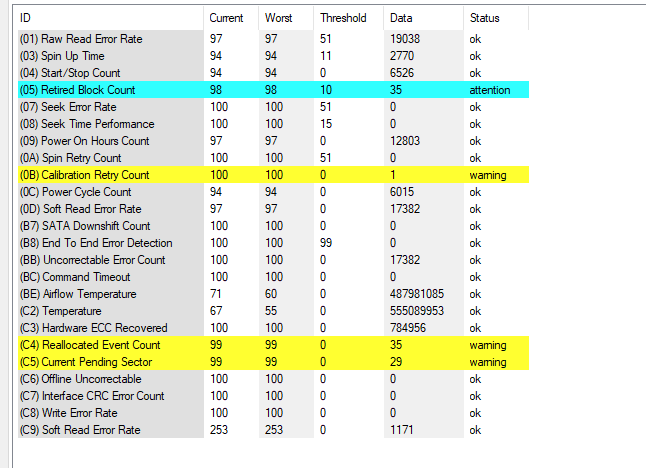Click the warning status of Calibration Retry Count

click(488, 175)
